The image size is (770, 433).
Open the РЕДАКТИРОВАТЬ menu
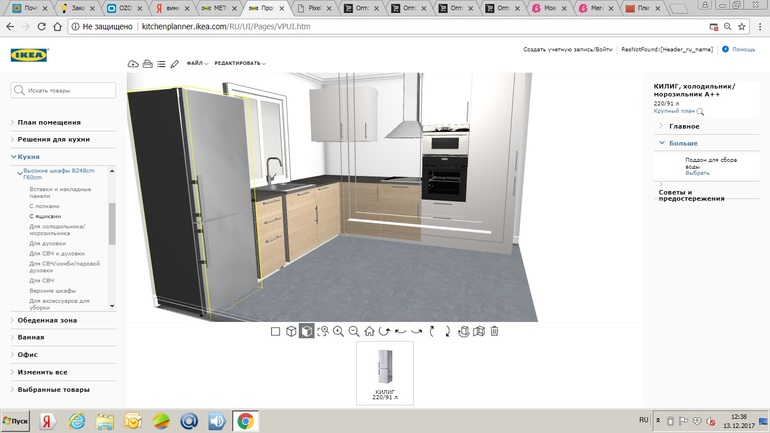coord(239,64)
